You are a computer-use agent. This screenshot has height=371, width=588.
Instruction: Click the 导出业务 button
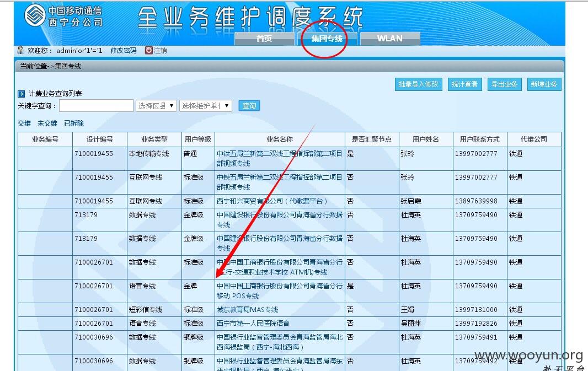pyautogui.click(x=504, y=84)
